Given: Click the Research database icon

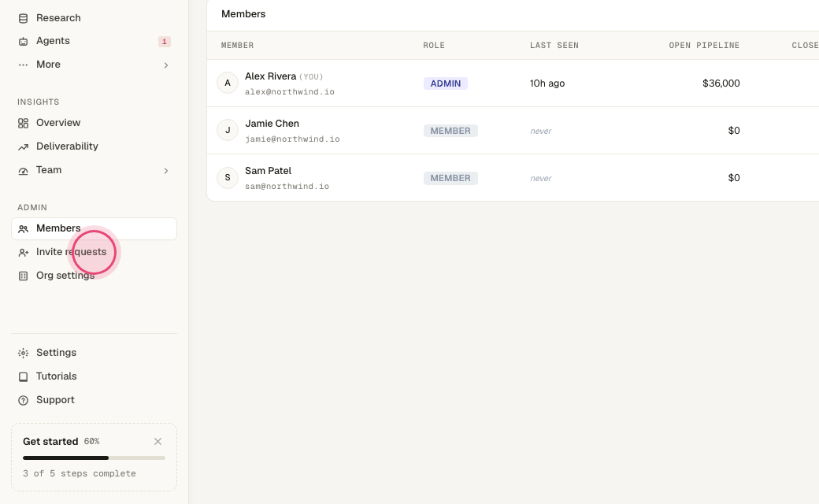Looking at the screenshot, I should (x=23, y=18).
